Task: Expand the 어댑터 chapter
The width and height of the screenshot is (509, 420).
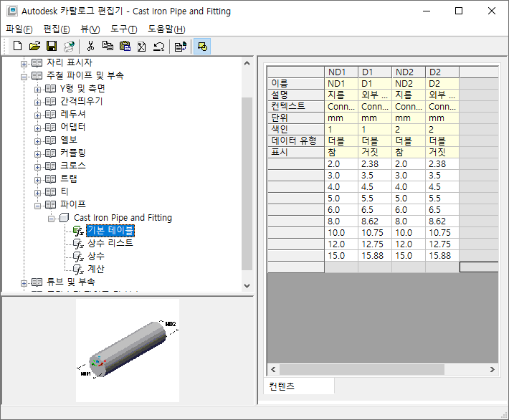Action: click(x=38, y=128)
